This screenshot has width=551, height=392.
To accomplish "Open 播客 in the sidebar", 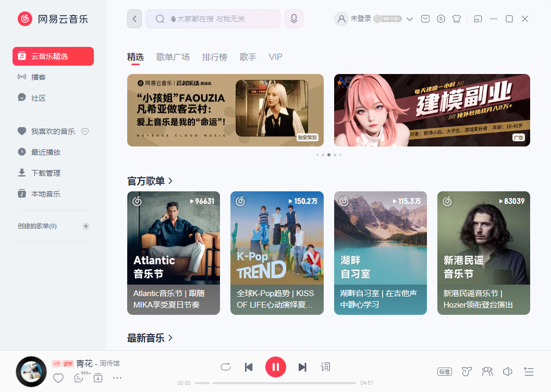I will pos(53,77).
